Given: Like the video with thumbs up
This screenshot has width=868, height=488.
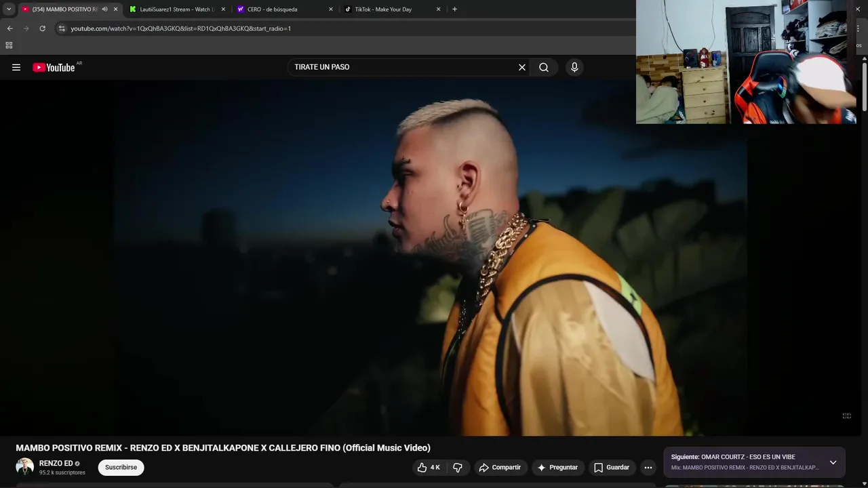Looking at the screenshot, I should (x=429, y=468).
